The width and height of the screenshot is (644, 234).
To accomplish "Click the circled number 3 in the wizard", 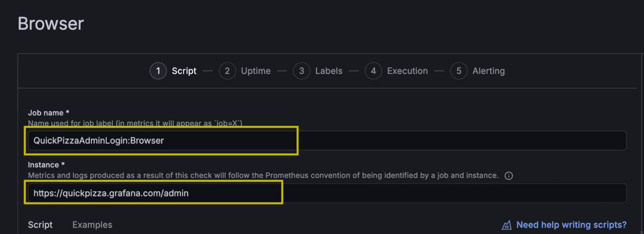I will [x=302, y=71].
